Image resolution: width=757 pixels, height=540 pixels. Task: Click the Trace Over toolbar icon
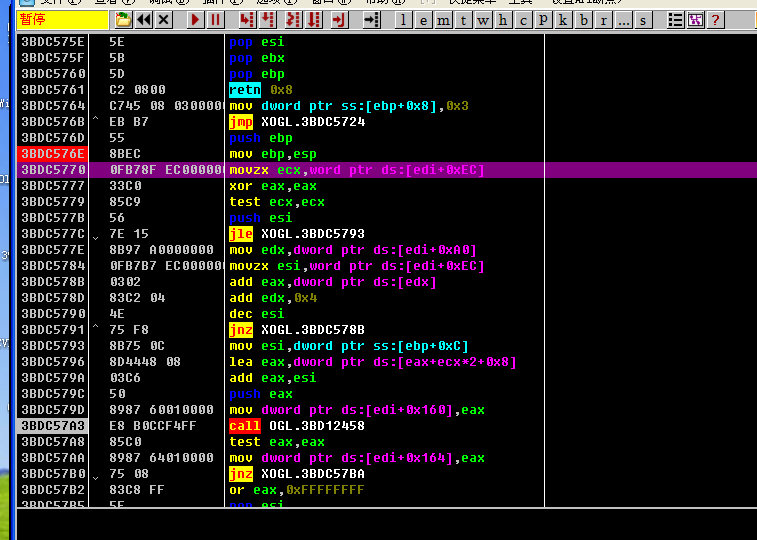click(314, 20)
